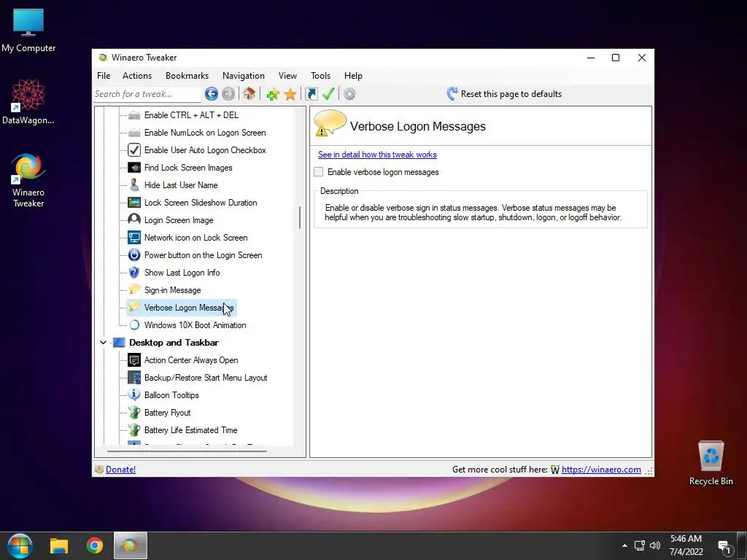Click the Power button on Login Screen icon
Viewport: 747px width, 560px height.
(x=134, y=254)
